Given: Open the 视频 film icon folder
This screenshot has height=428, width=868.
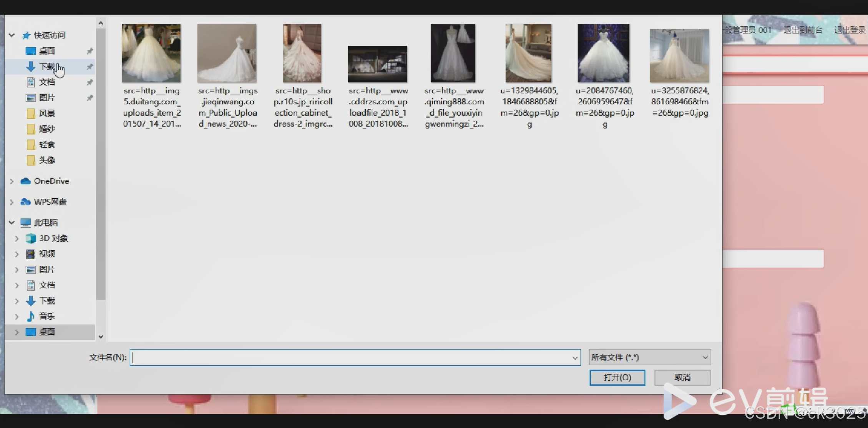Looking at the screenshot, I should [31, 254].
